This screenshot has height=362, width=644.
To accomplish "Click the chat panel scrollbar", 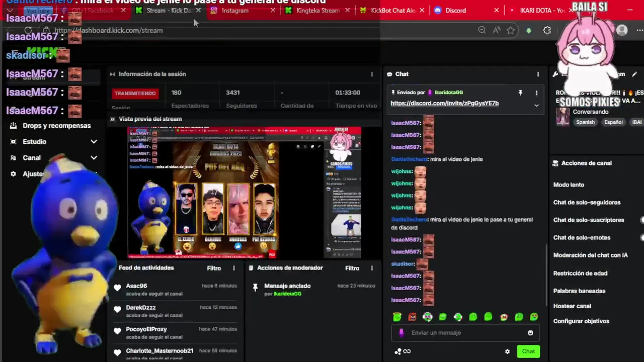I will 546,274.
